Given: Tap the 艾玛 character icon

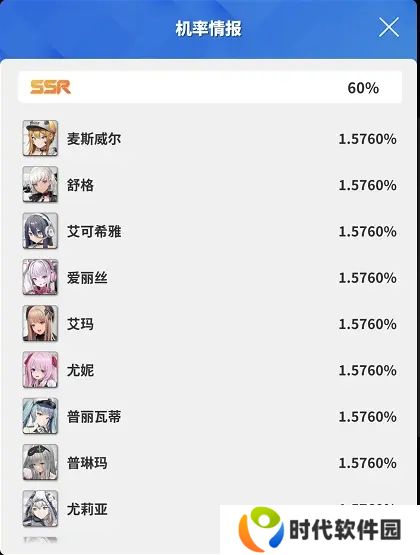Looking at the screenshot, I should pyautogui.click(x=40, y=324).
